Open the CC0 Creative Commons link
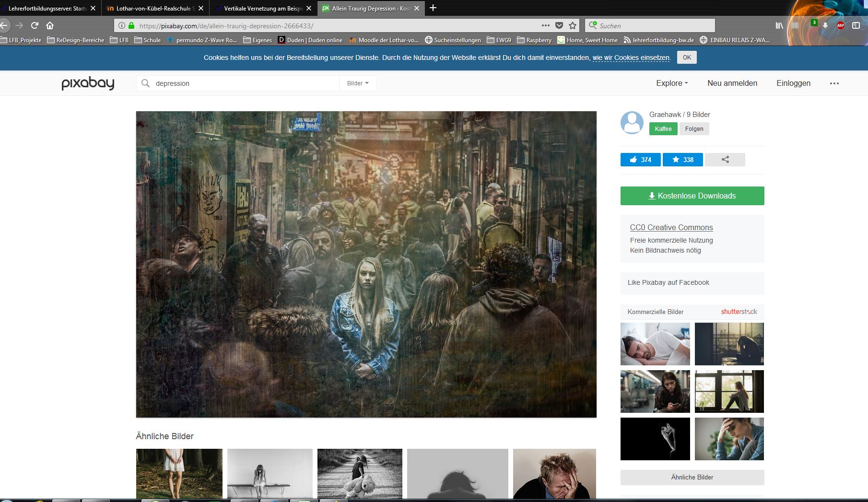This screenshot has height=502, width=868. (671, 227)
